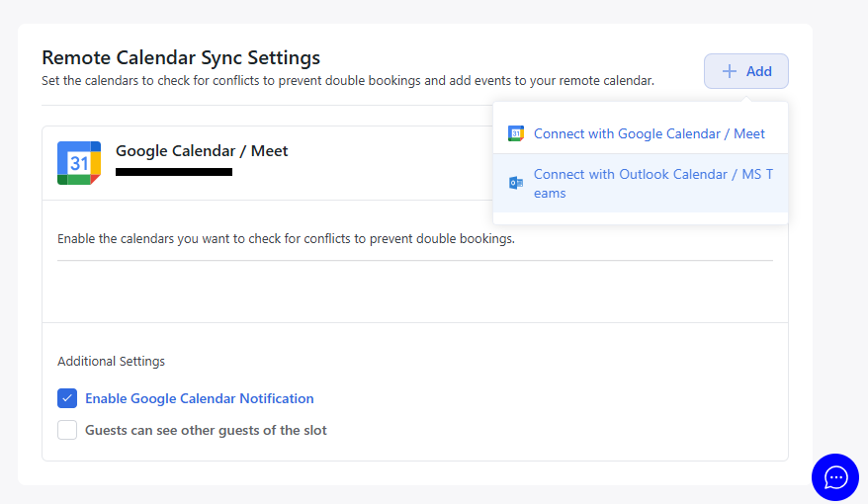Click the Remote Calendar Sync Settings heading
Image resolution: width=868 pixels, height=504 pixels.
(181, 57)
